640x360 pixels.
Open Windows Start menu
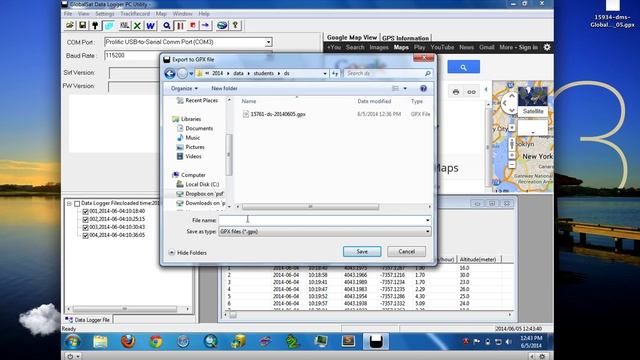tap(73, 341)
